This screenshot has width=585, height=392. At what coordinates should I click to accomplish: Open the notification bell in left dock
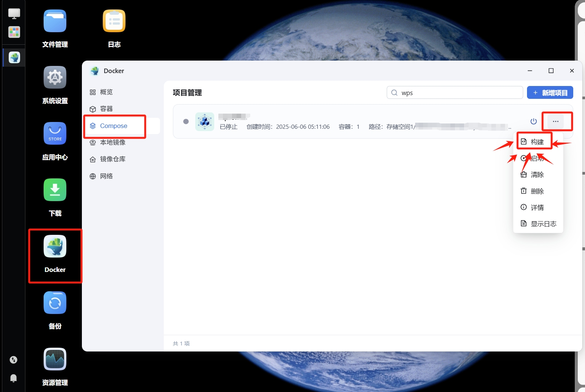(x=14, y=378)
